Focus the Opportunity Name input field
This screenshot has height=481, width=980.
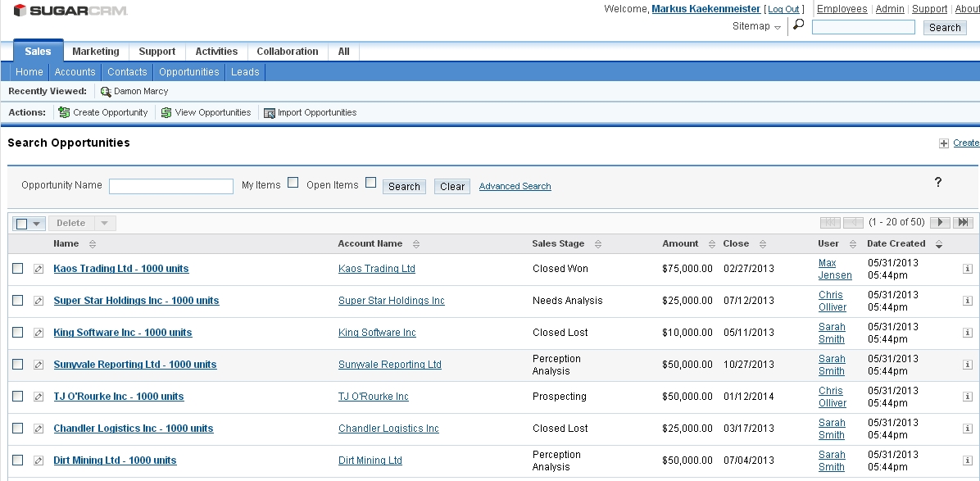click(x=171, y=186)
